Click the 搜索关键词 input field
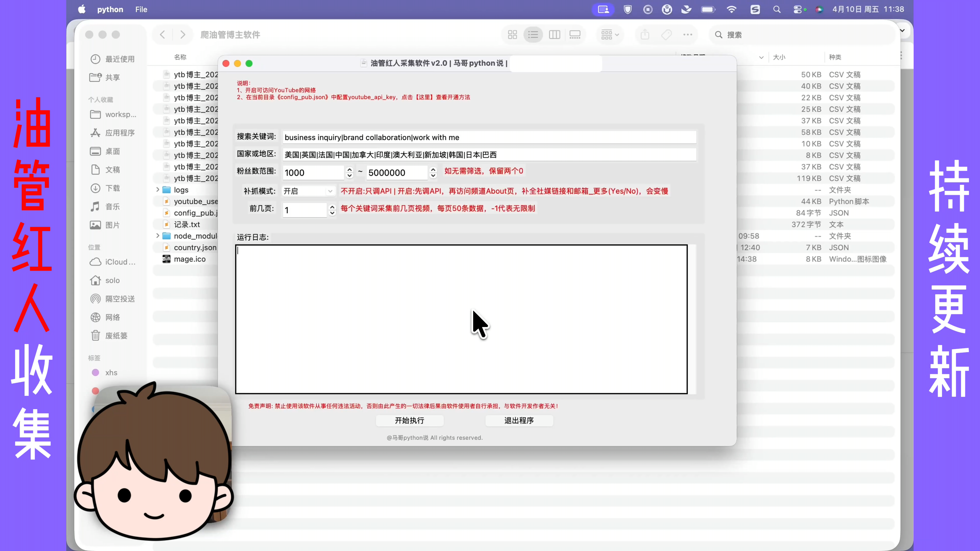 pyautogui.click(x=489, y=137)
